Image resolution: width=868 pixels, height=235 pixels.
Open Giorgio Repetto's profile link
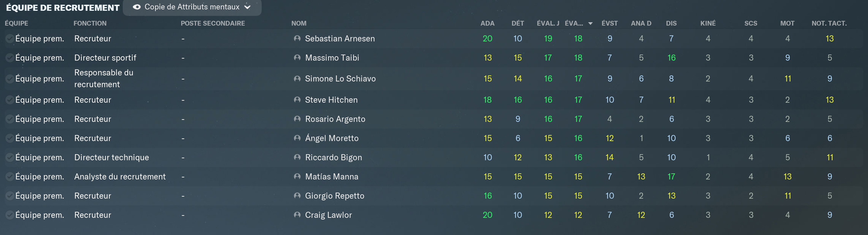[335, 196]
